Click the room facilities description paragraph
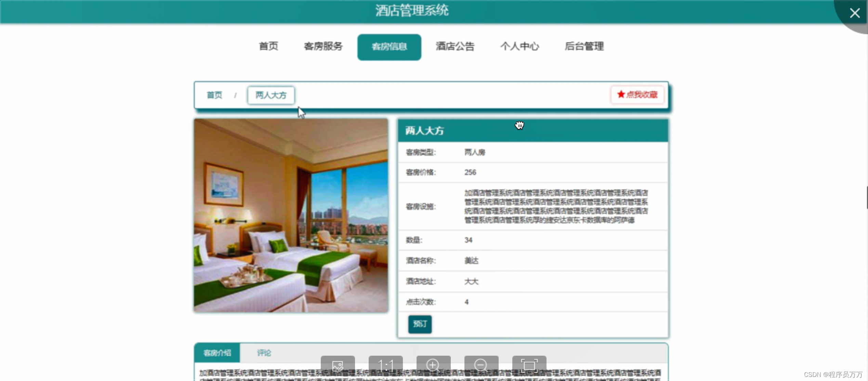The width and height of the screenshot is (868, 381). 556,207
